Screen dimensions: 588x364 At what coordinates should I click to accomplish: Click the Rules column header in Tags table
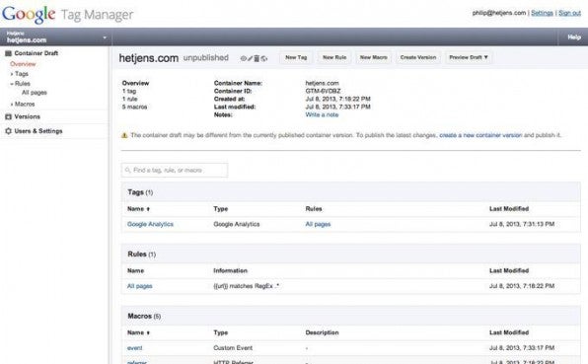pos(314,209)
